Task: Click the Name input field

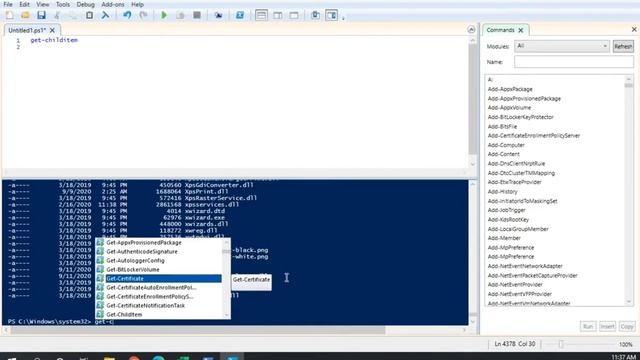Action: pyautogui.click(x=574, y=62)
